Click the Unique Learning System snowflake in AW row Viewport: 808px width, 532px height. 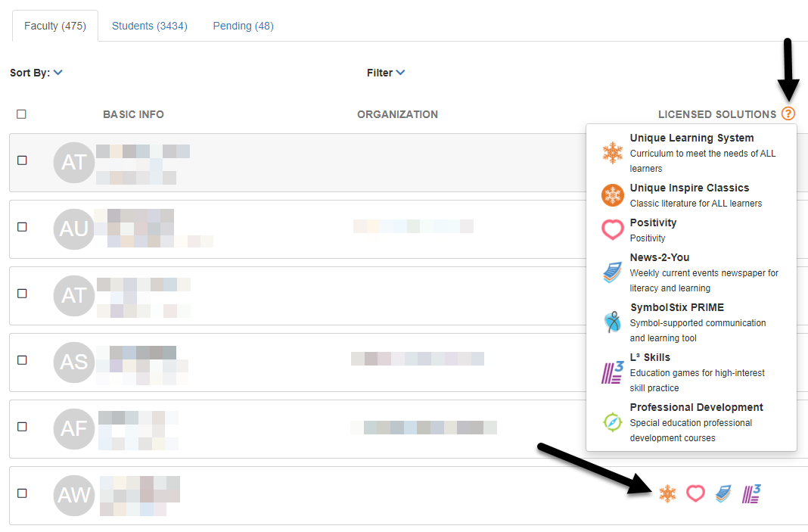tap(667, 494)
